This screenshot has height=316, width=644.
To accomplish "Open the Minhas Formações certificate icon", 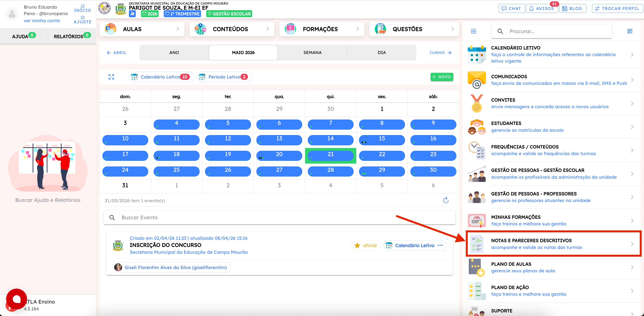I will (x=477, y=220).
